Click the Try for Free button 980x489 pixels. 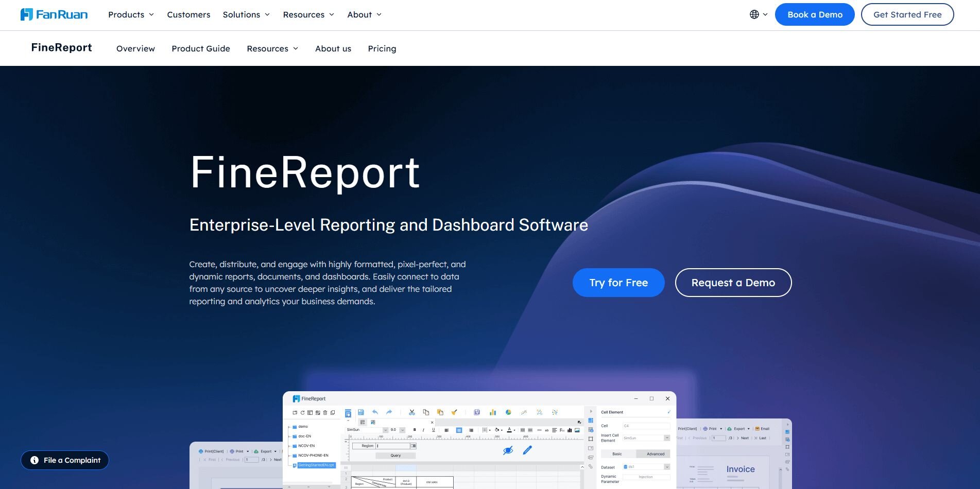(x=618, y=283)
